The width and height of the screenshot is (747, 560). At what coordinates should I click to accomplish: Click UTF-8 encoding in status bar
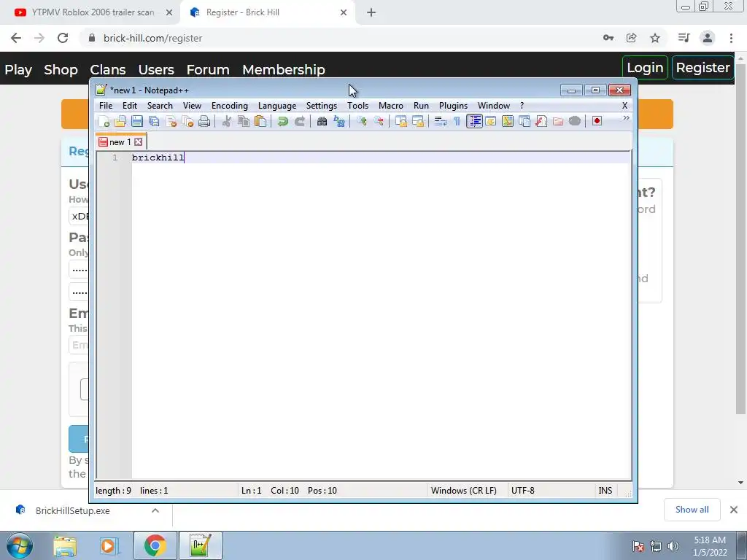522,491
